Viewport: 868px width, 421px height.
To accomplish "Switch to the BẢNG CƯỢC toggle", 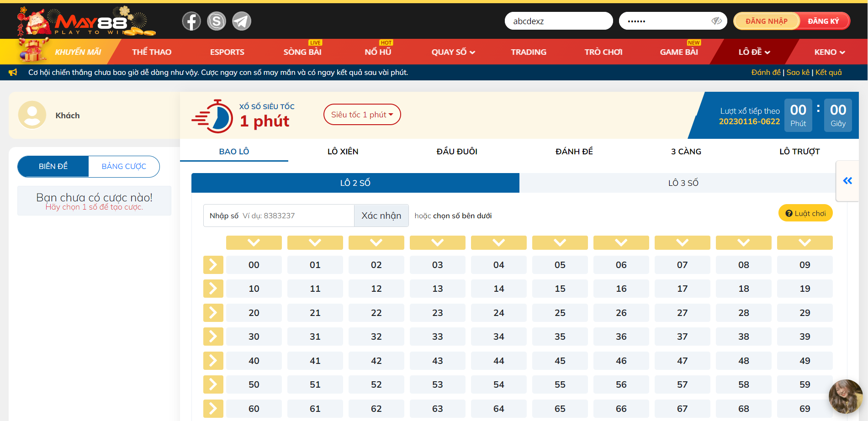I will click(x=124, y=167).
